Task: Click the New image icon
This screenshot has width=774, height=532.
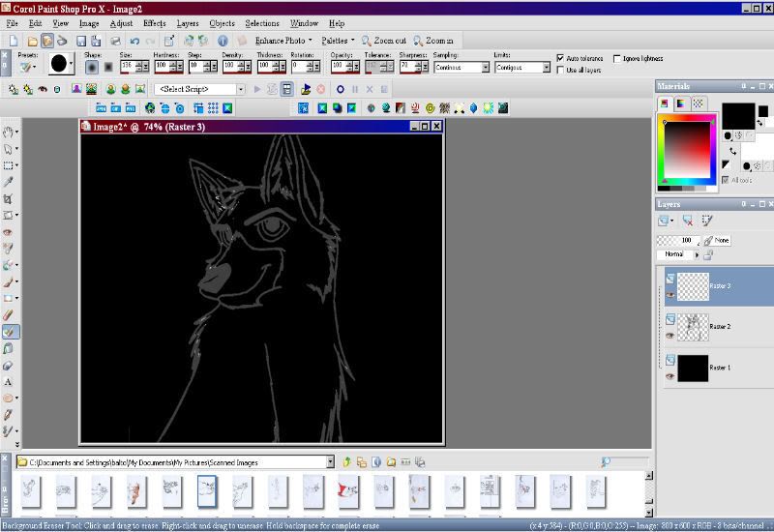Action: (14, 41)
